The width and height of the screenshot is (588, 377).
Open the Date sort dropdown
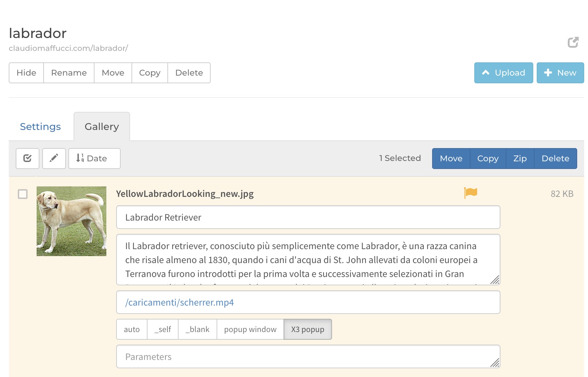[95, 159]
